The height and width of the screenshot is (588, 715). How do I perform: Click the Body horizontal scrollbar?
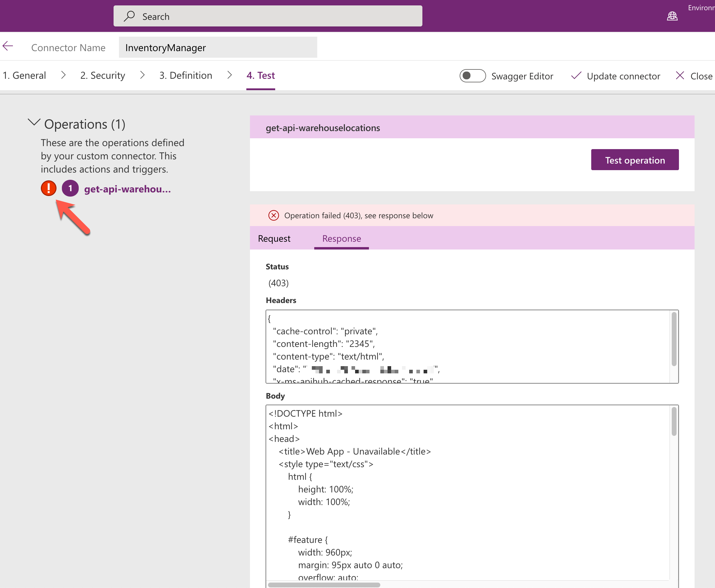(324, 585)
